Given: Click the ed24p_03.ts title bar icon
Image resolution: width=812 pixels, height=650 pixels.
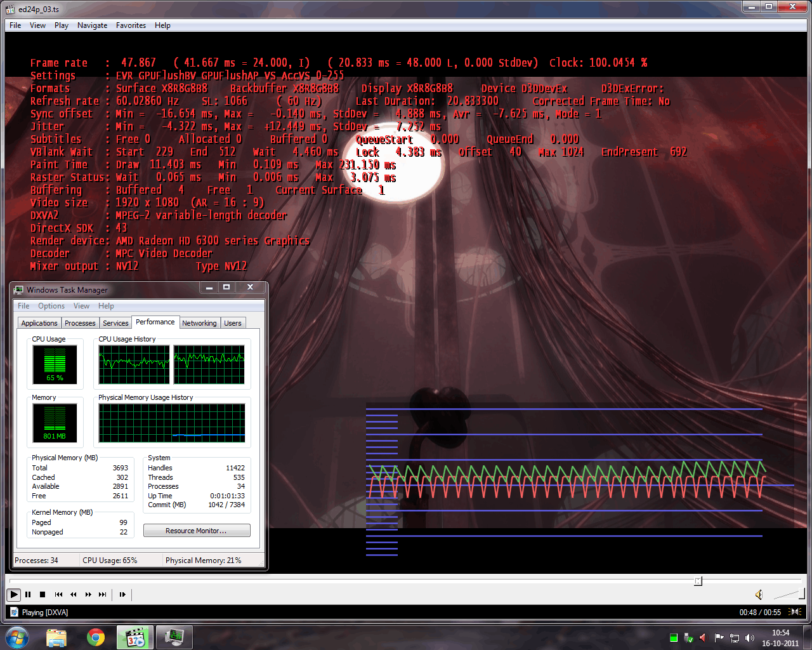Looking at the screenshot, I should [10, 10].
